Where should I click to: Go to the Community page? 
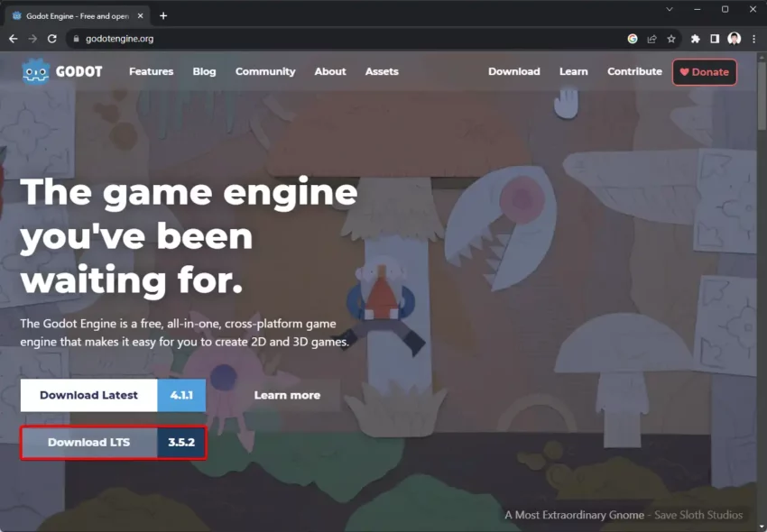click(265, 71)
